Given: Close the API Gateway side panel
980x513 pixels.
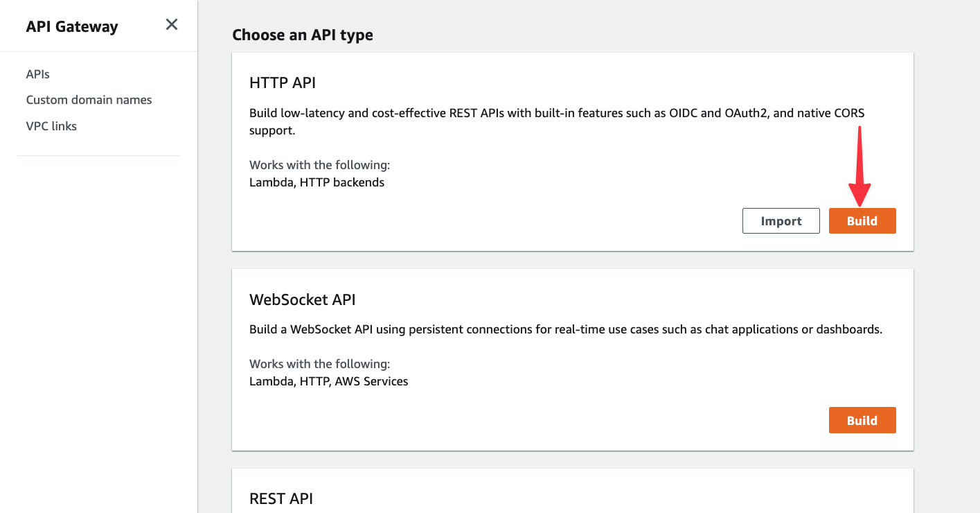Looking at the screenshot, I should 172,25.
